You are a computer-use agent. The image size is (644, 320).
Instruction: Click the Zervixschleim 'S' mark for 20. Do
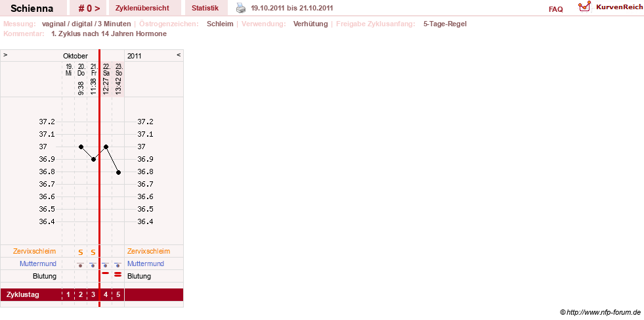click(x=81, y=252)
